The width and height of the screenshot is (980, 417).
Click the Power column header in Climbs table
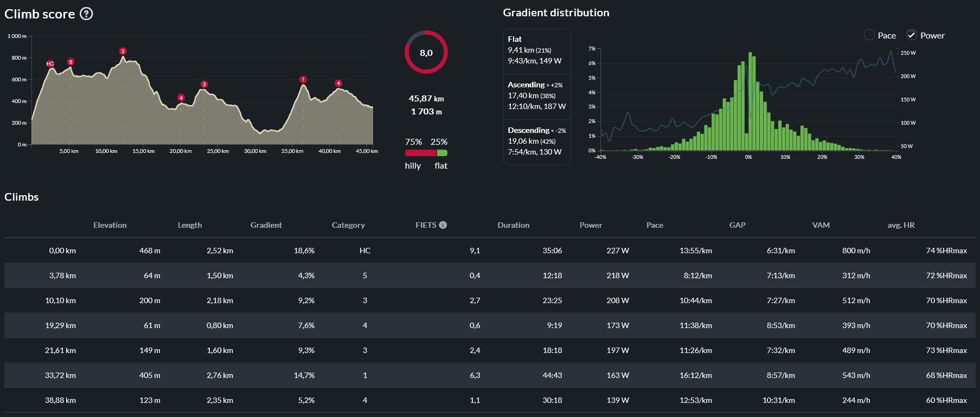click(591, 225)
